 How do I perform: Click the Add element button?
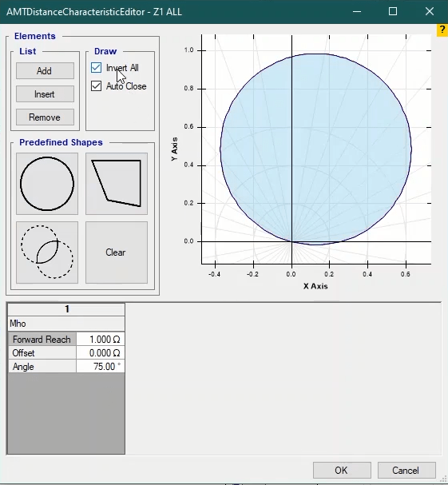click(46, 71)
